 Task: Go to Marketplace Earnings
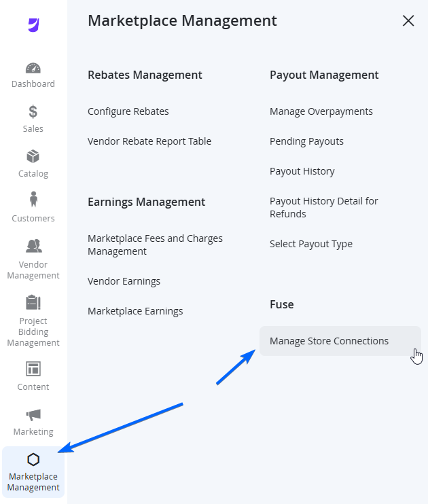(x=135, y=311)
